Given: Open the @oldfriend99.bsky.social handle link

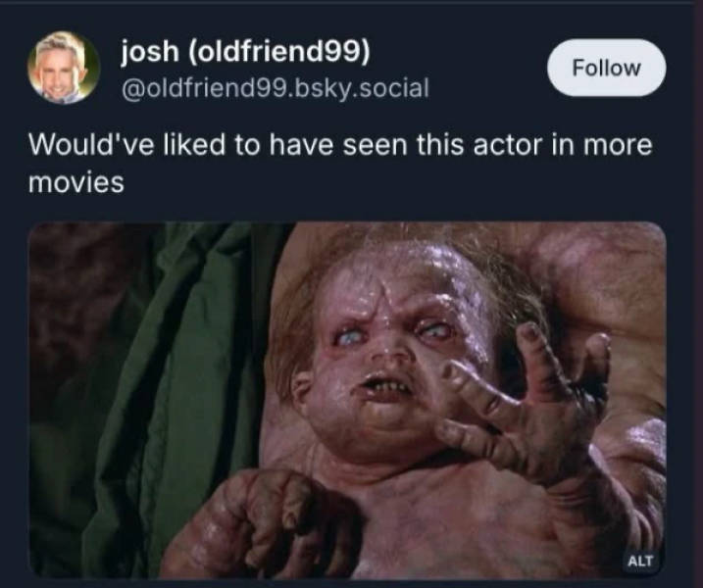Looking at the screenshot, I should click(x=275, y=88).
